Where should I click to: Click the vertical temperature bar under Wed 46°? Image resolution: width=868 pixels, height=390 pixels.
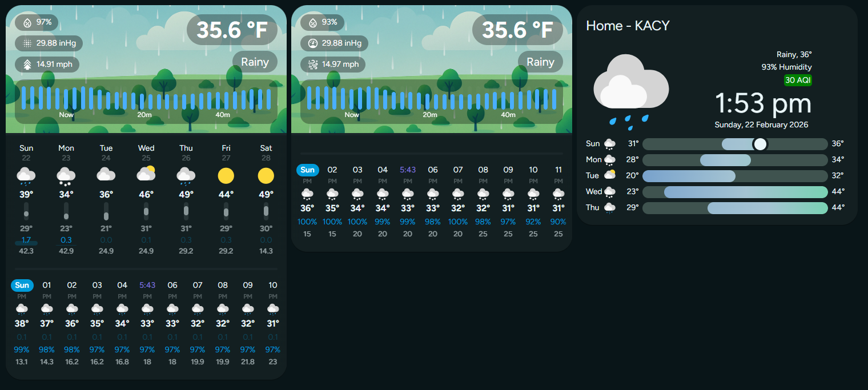(x=146, y=211)
